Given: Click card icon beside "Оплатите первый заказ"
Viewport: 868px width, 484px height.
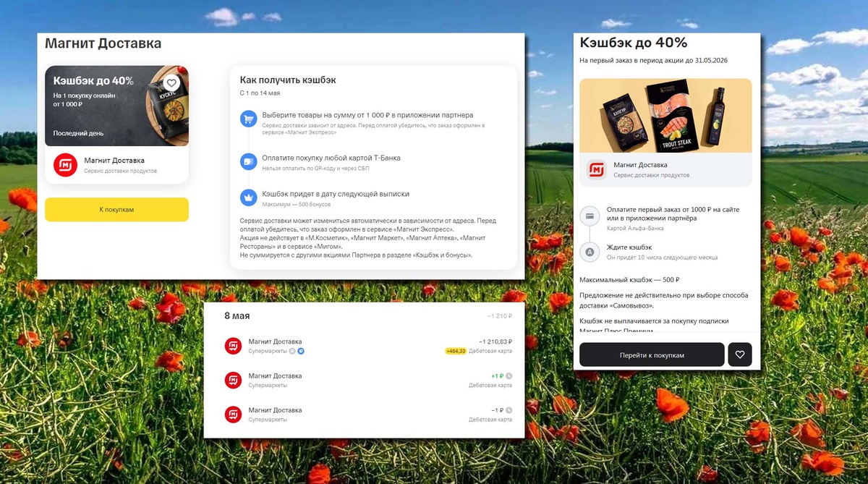Looking at the screenshot, I should point(590,216).
